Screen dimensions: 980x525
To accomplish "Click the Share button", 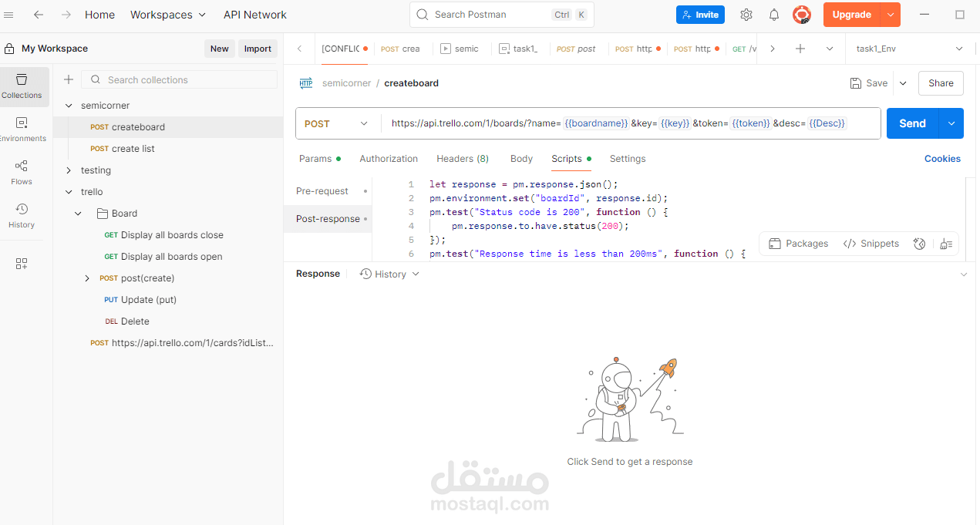I will tap(941, 83).
